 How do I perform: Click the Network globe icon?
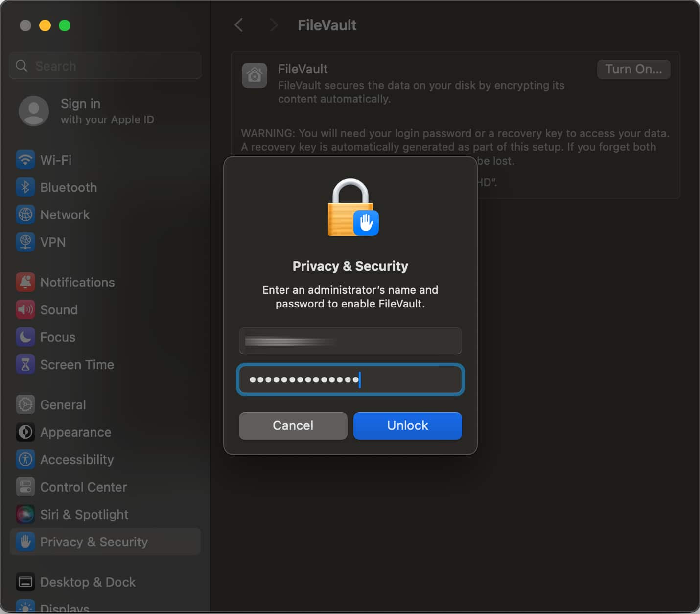25,214
